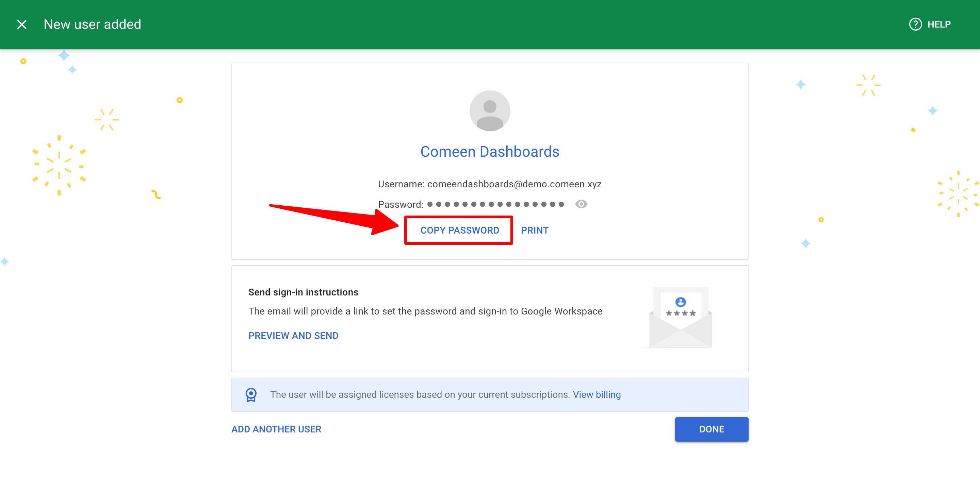Image resolution: width=980 pixels, height=495 pixels.
Task: Close the New user added dialog
Action: [22, 24]
